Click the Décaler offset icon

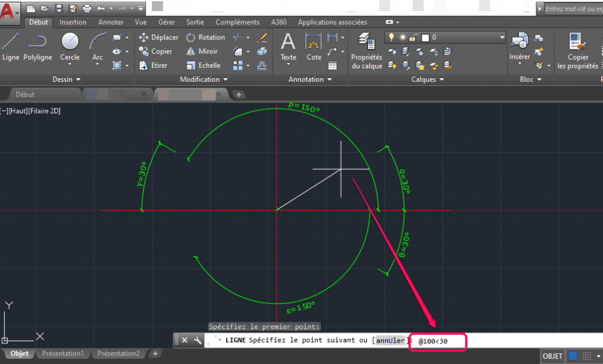(x=262, y=65)
